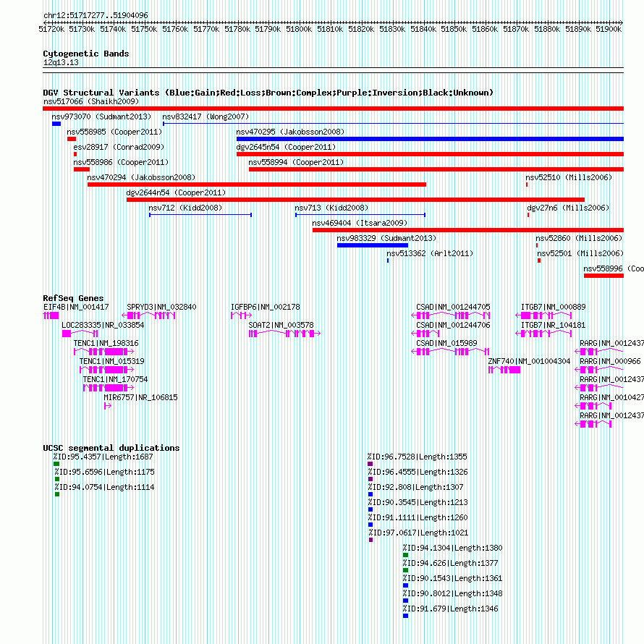Click variant nsv558985 (Cooper2011)

[72, 139]
